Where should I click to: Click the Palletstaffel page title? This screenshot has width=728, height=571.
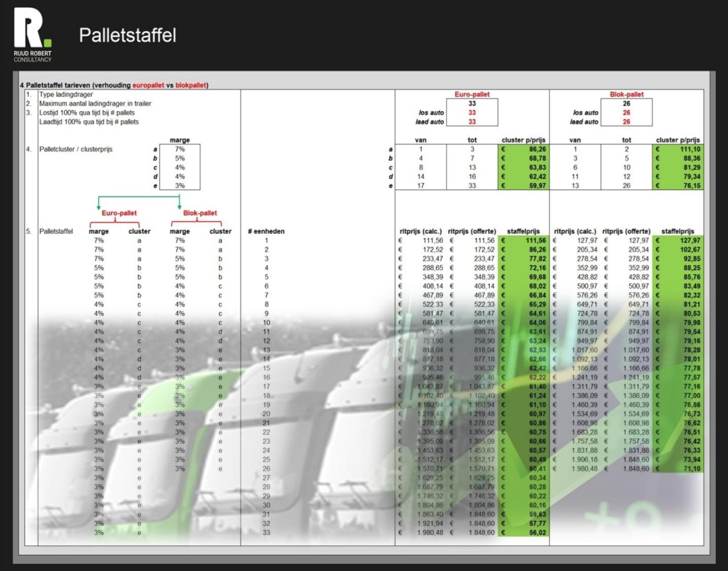(x=127, y=35)
